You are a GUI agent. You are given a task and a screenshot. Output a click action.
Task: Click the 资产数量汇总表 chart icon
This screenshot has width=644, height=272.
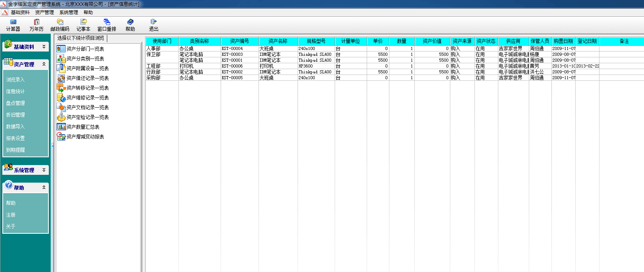(61, 127)
